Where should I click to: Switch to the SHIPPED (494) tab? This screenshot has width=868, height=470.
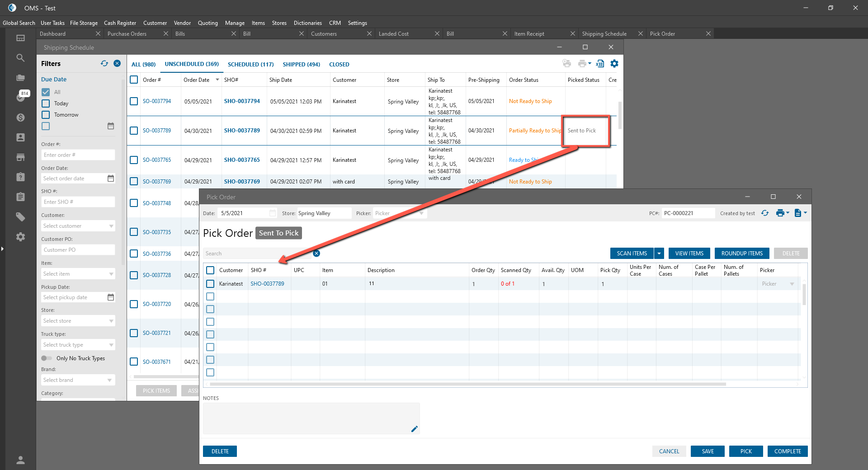[302, 64]
